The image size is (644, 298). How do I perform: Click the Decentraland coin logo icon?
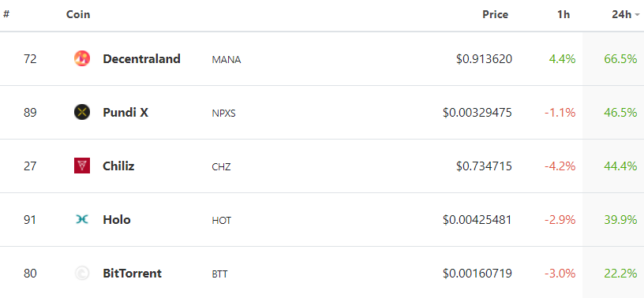82,58
